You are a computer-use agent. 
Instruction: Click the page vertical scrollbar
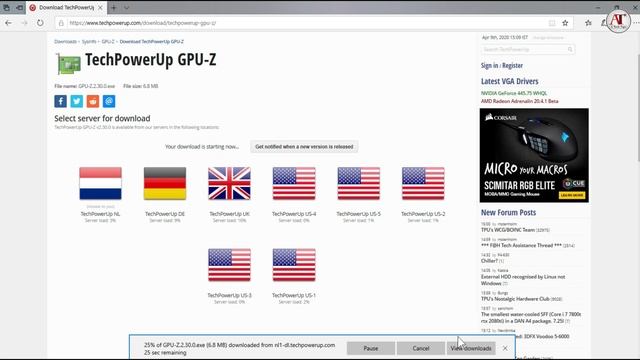click(638, 107)
